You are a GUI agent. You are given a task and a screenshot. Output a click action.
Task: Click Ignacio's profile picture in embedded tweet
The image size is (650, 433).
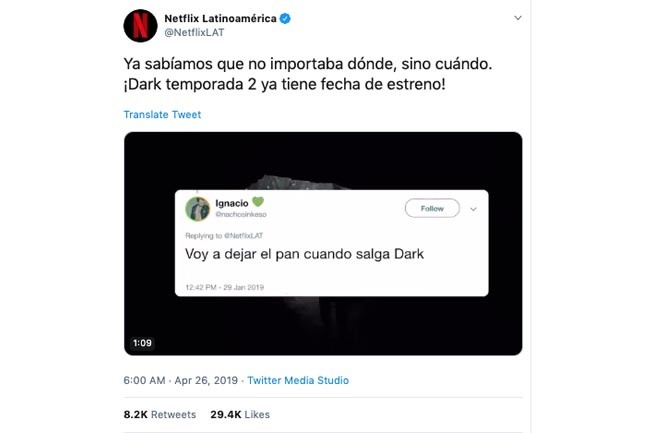tap(197, 209)
